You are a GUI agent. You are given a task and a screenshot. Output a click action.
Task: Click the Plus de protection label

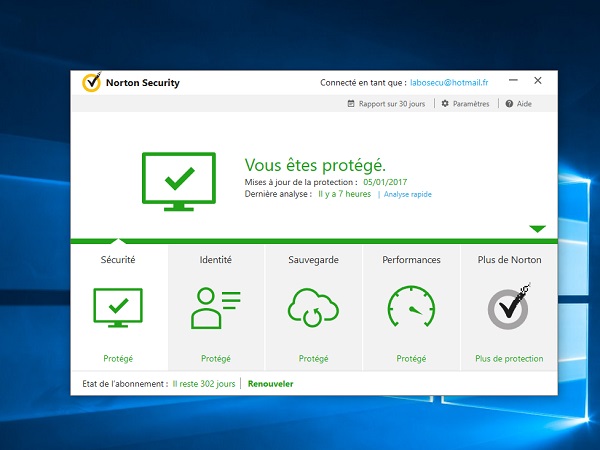pos(509,359)
